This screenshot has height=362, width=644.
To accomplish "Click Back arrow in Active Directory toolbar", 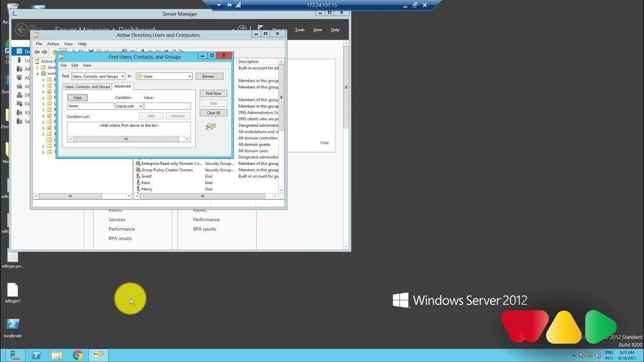I will (x=37, y=52).
